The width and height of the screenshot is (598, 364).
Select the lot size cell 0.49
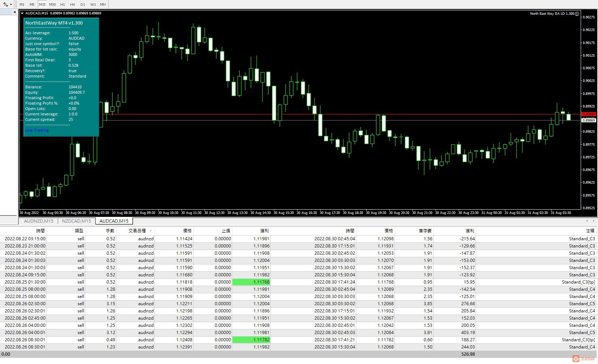(111, 340)
